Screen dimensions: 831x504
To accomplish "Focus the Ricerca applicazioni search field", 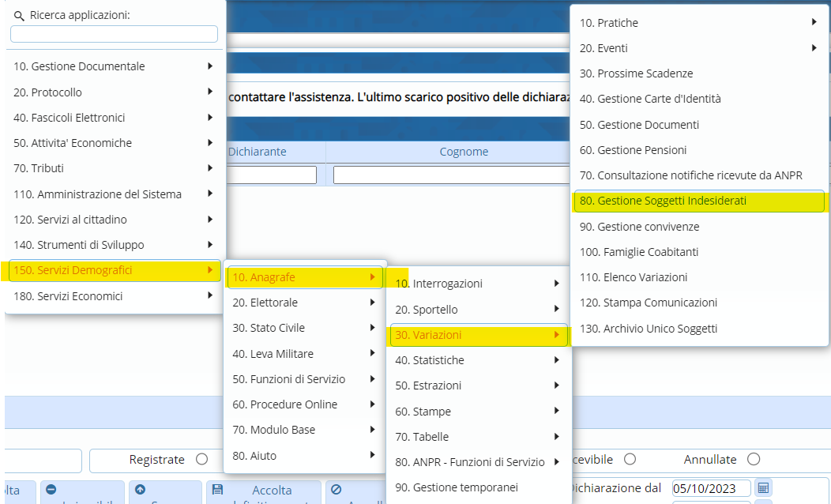I will [114, 34].
